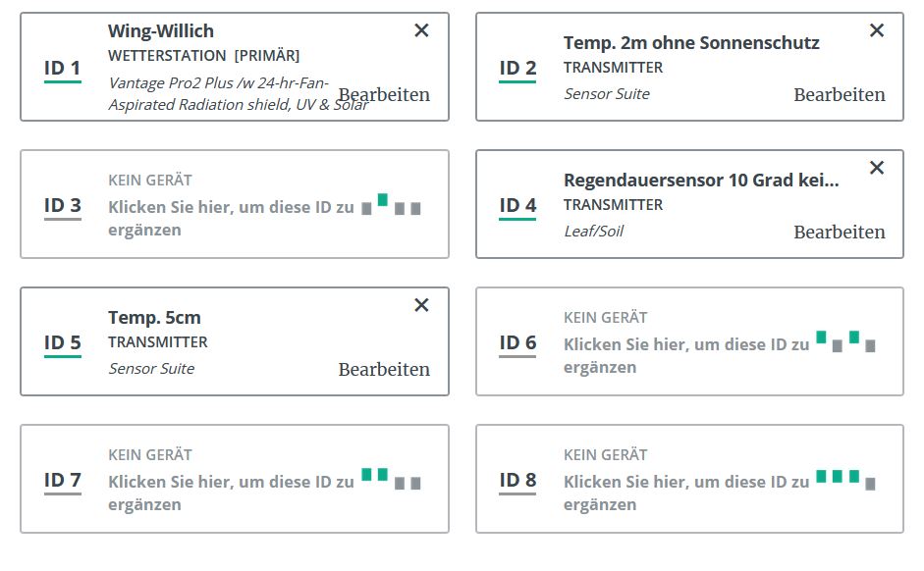Edit the Regendauersensor 10 Grad transmitter
The image size is (924, 571).
point(840,232)
